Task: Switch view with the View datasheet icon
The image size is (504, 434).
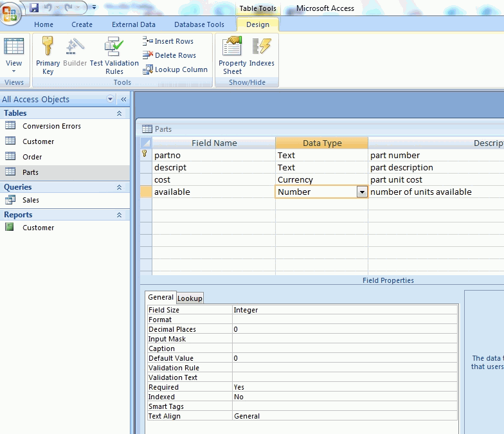Action: click(x=14, y=46)
